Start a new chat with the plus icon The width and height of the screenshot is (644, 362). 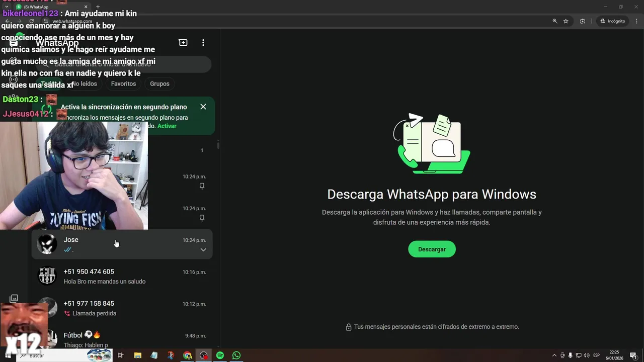(183, 43)
